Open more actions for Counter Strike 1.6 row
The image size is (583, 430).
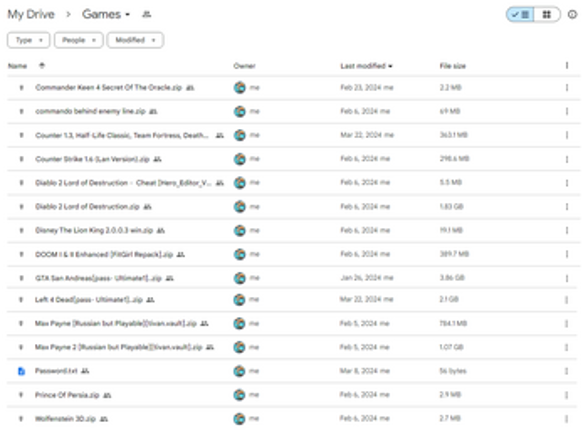pos(567,159)
